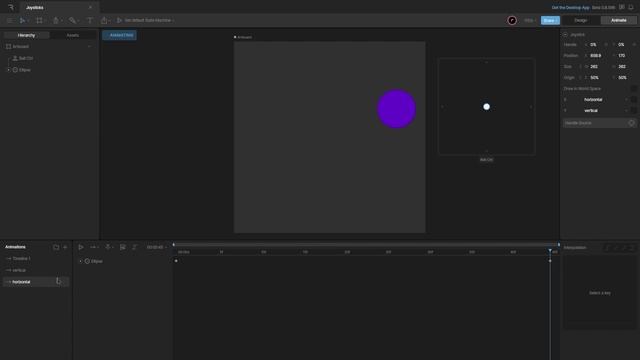
Task: Toggle invert checkbox for horizontal X axis
Action: point(633,100)
